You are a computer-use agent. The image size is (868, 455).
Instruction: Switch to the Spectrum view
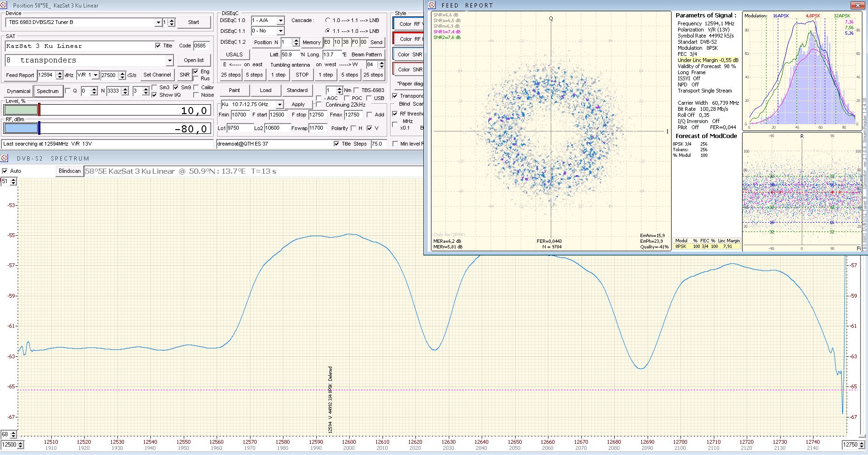(47, 91)
